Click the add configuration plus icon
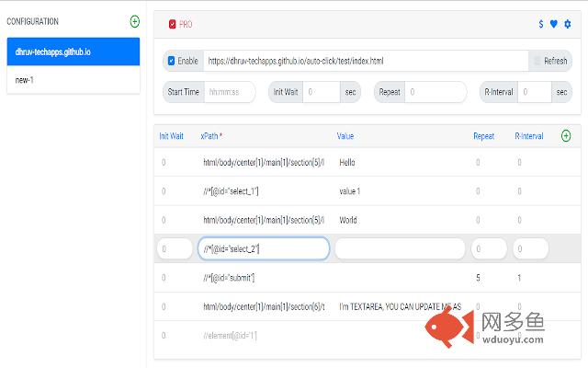Viewport: 588px width, 368px height. 135,21
